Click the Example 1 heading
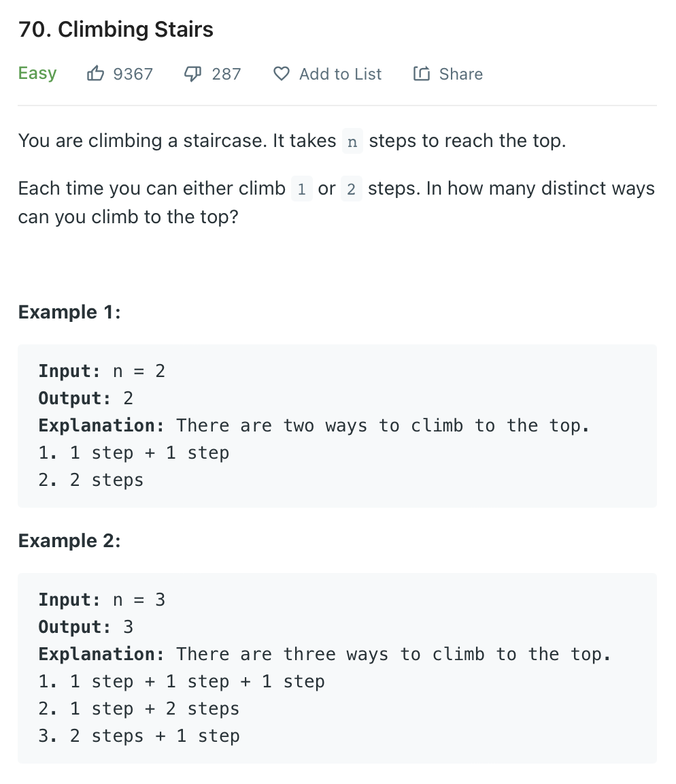676x784 pixels. (69, 312)
